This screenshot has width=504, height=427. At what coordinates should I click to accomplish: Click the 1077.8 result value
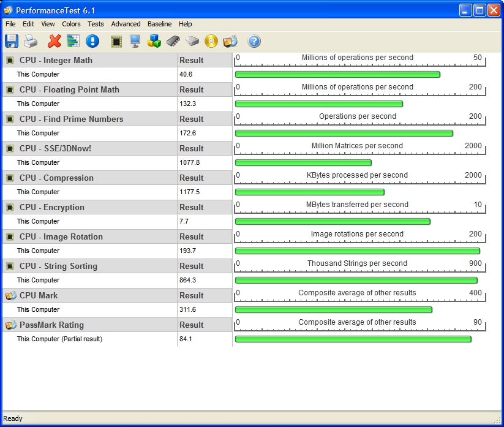190,163
